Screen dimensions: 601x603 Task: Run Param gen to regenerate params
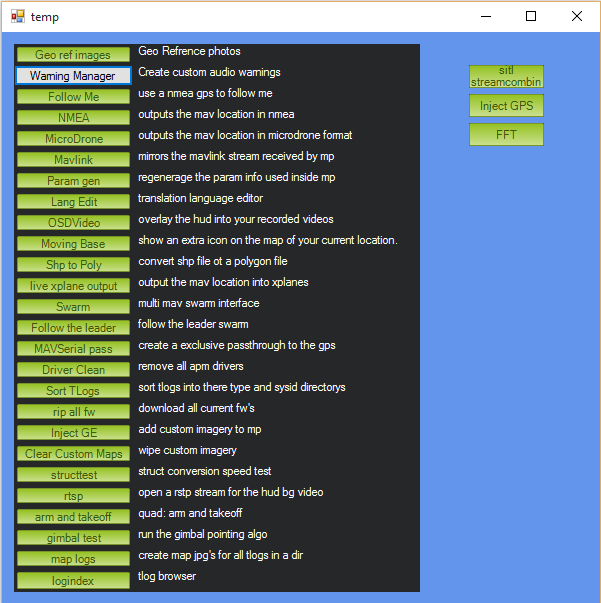click(73, 181)
